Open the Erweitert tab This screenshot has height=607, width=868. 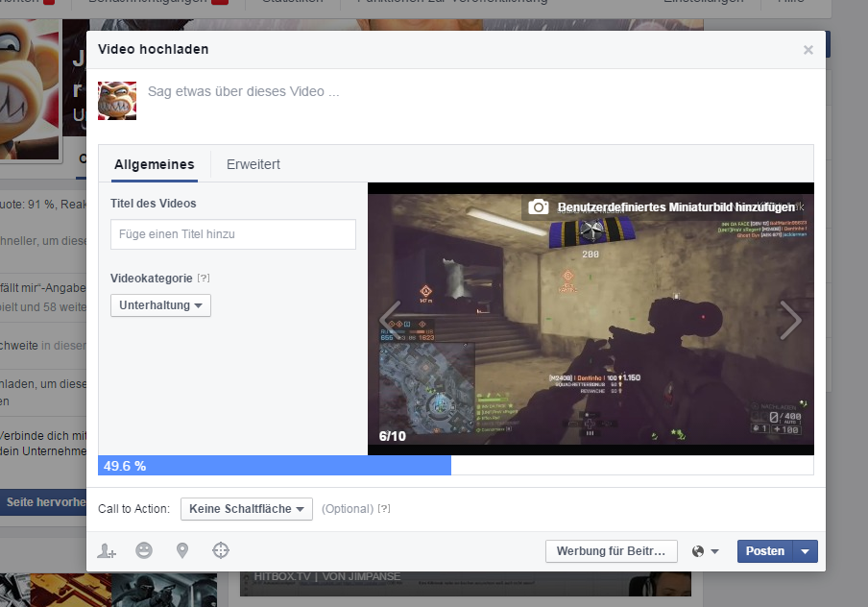click(253, 164)
